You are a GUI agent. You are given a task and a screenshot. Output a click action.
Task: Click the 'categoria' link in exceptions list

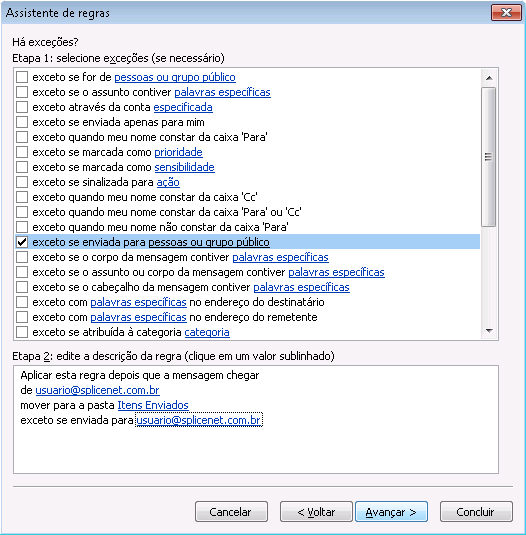click(x=207, y=332)
